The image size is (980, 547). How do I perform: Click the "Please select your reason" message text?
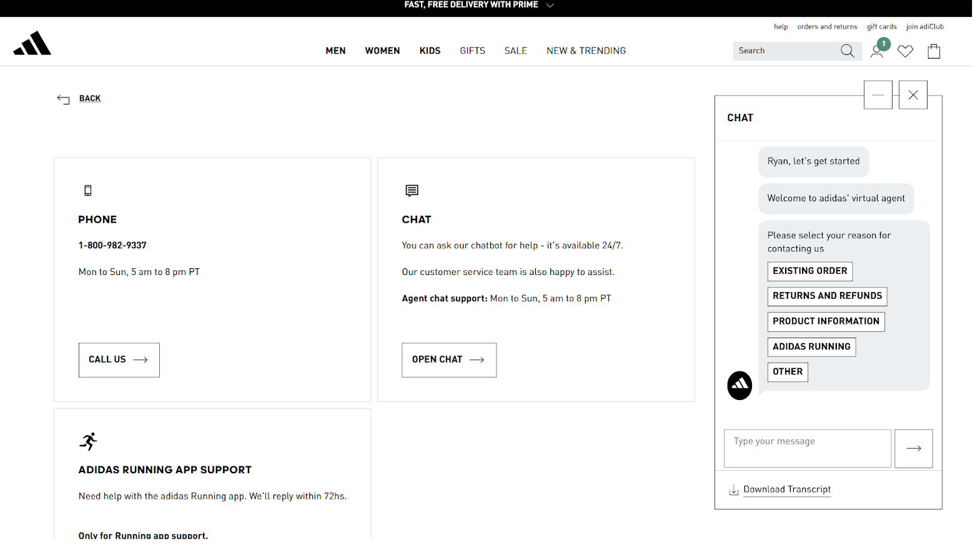829,242
